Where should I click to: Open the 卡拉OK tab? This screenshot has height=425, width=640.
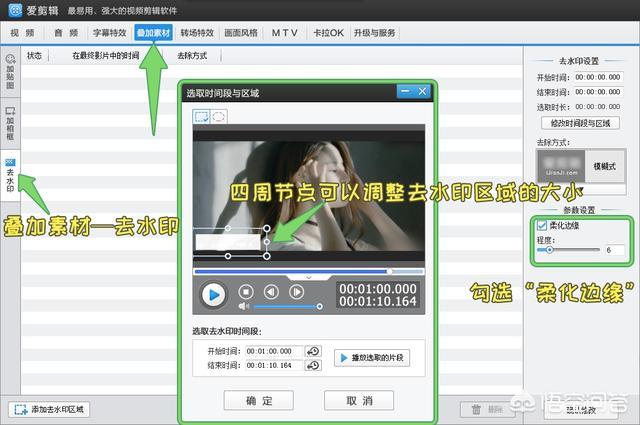click(328, 33)
